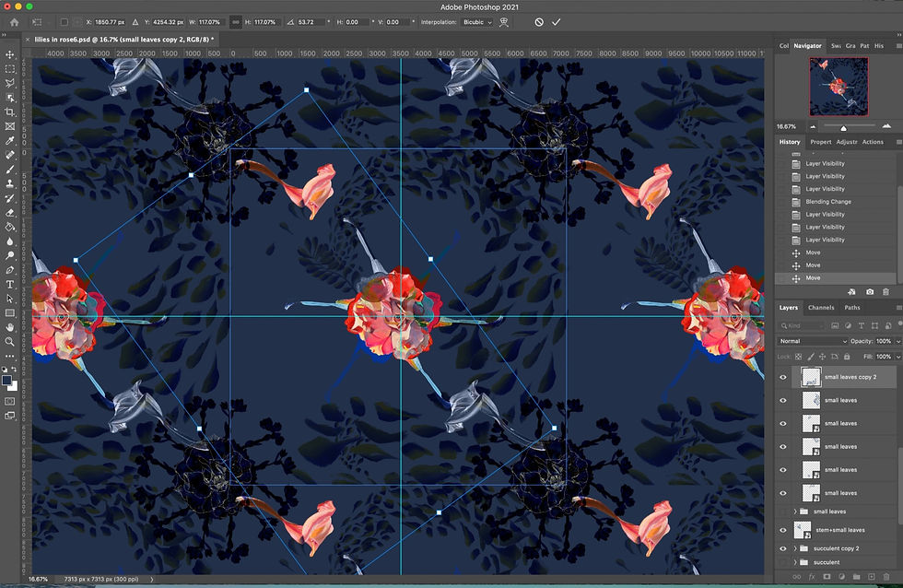
Task: Open the Adjustments panel tab
Action: pos(847,142)
